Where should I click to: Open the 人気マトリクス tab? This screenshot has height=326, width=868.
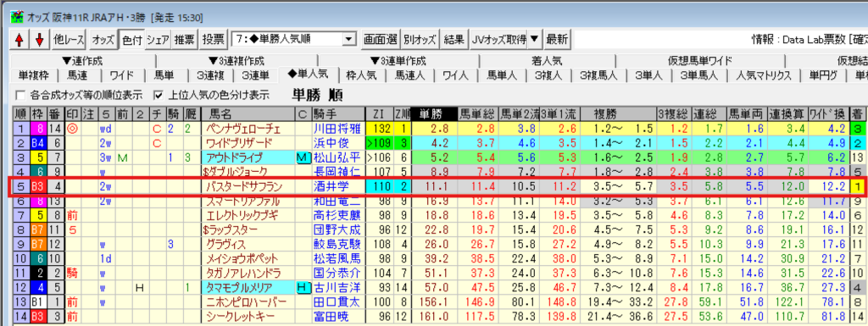[764, 75]
